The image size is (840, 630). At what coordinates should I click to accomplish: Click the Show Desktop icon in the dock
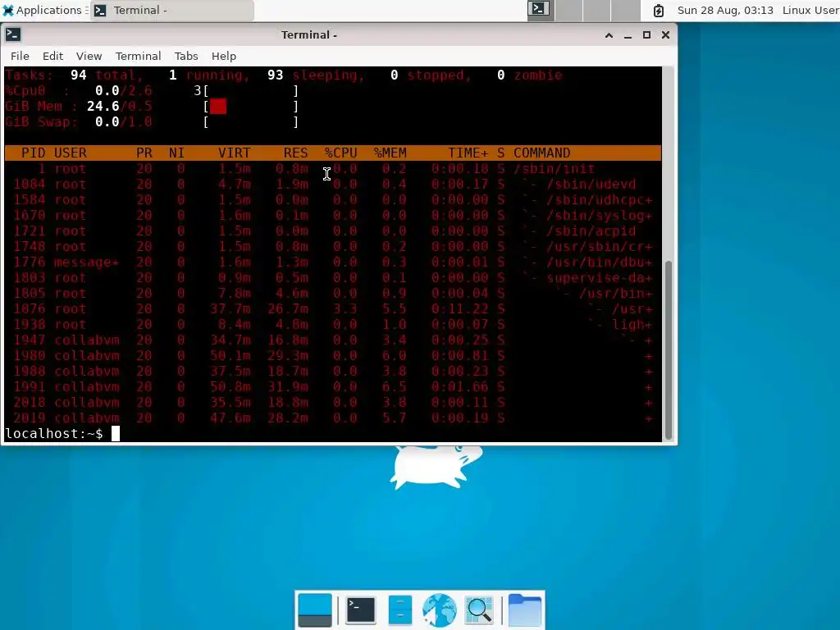click(315, 610)
